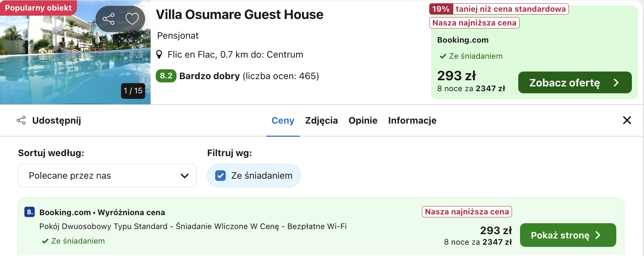The width and height of the screenshot is (644, 256).
Task: Click the hotel pool photo thumbnail
Action: [75, 53]
